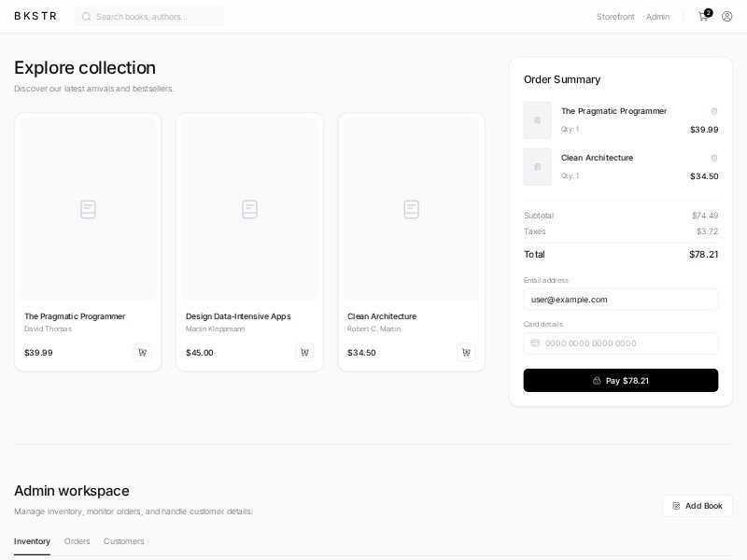
Task: Open the Customers tab
Action: click(x=124, y=541)
